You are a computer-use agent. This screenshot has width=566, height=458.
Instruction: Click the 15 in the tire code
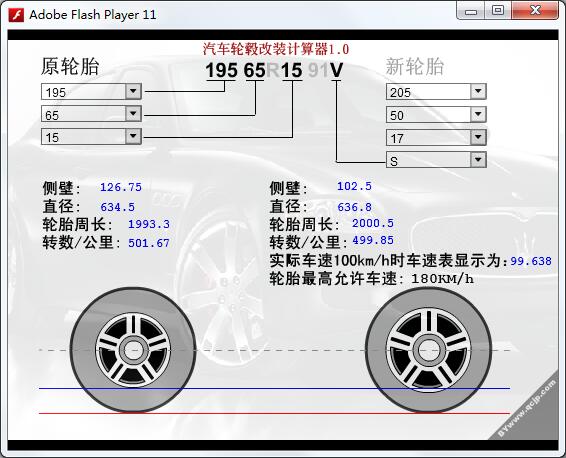[x=292, y=70]
